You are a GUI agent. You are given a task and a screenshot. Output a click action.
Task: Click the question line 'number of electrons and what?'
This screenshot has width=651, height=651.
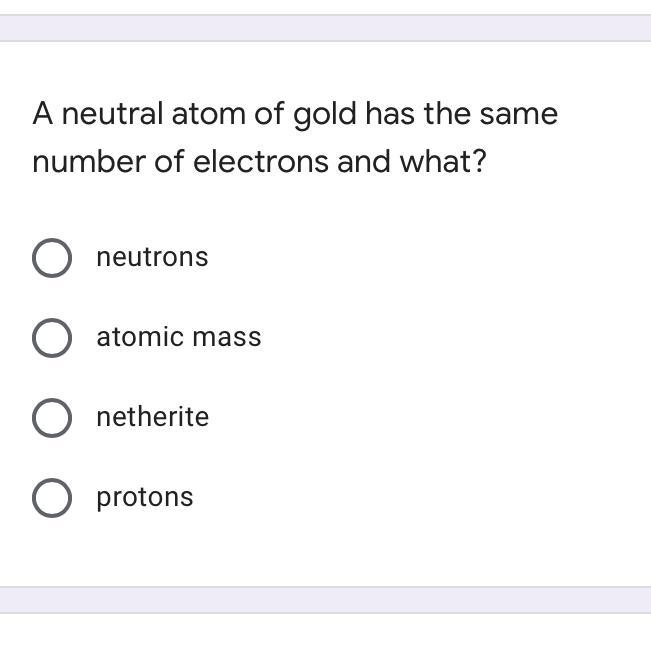259,162
